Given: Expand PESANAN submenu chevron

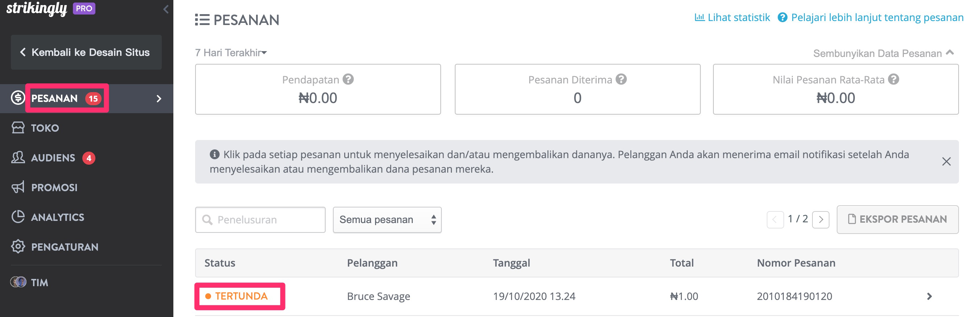Looking at the screenshot, I should click(x=159, y=99).
